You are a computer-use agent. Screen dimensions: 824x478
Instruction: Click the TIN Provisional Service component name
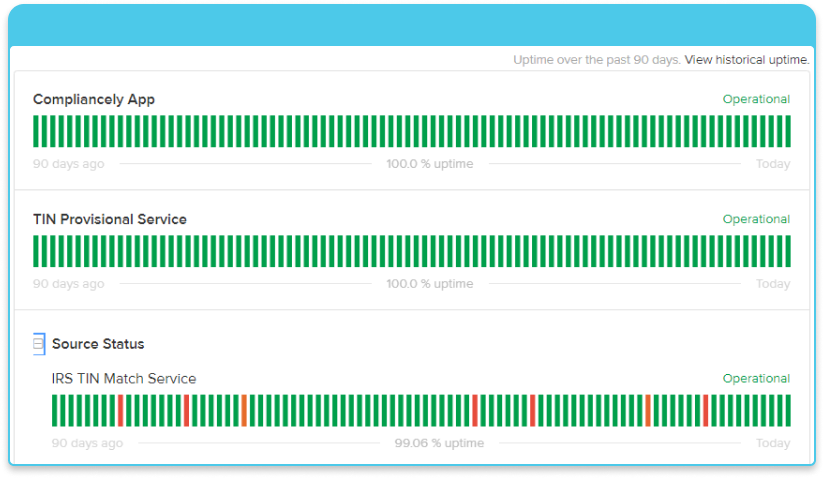[x=110, y=220]
